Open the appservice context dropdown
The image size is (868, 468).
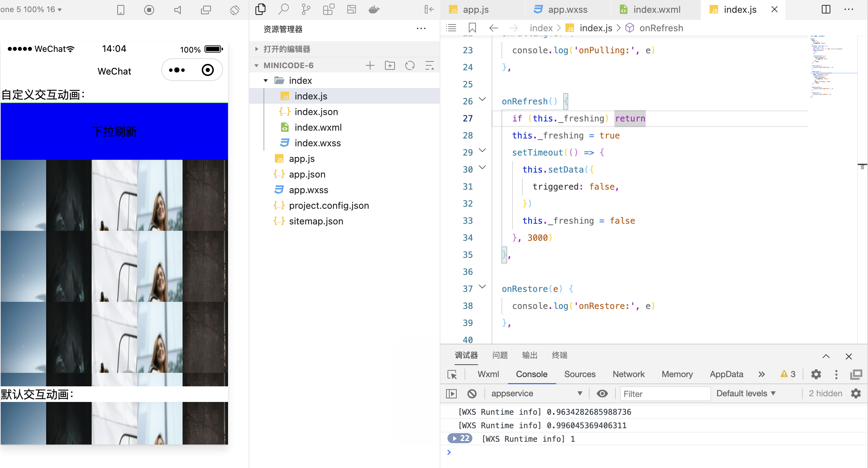[536, 393]
